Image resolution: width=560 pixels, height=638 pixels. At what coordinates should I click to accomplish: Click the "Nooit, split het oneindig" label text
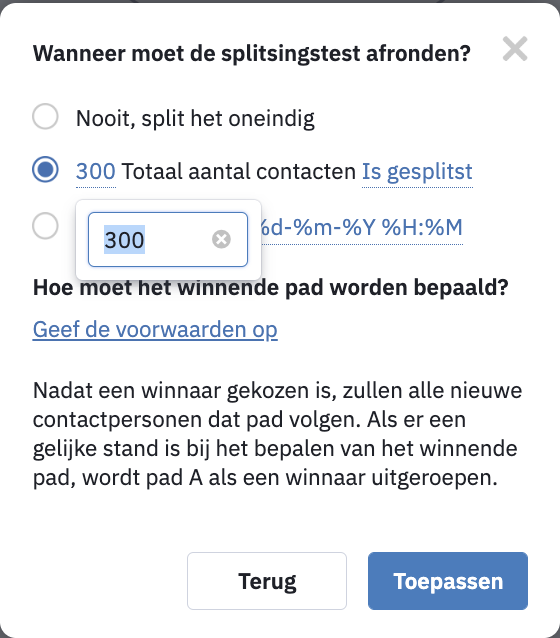tap(195, 119)
